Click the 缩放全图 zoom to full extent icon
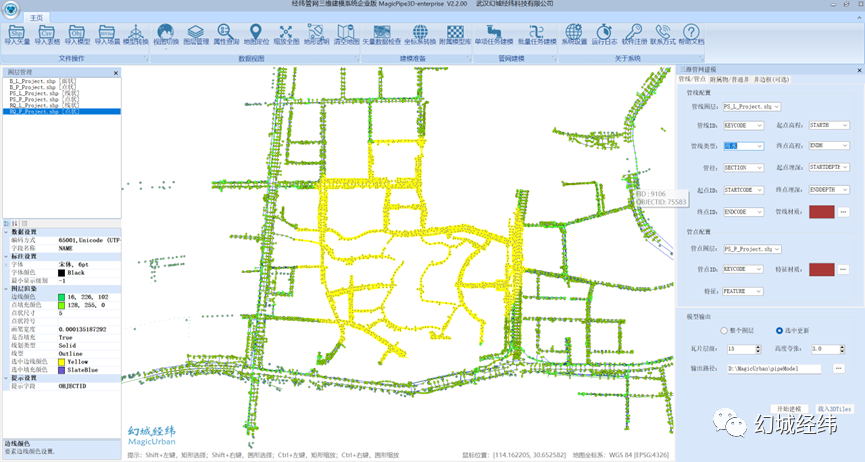This screenshot has height=462, width=865. pos(286,34)
